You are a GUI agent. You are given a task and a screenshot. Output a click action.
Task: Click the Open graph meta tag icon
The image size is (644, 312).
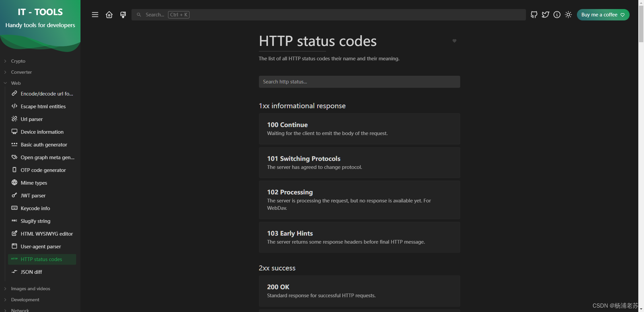click(14, 157)
